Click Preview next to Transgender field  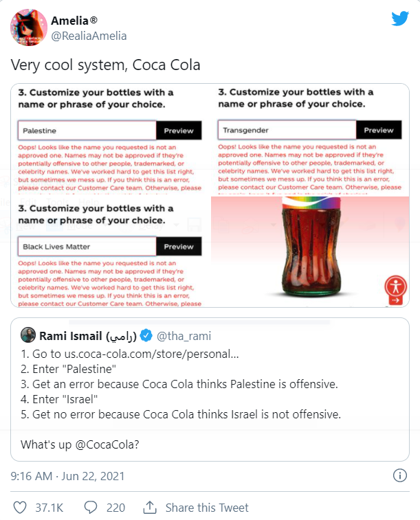(379, 130)
